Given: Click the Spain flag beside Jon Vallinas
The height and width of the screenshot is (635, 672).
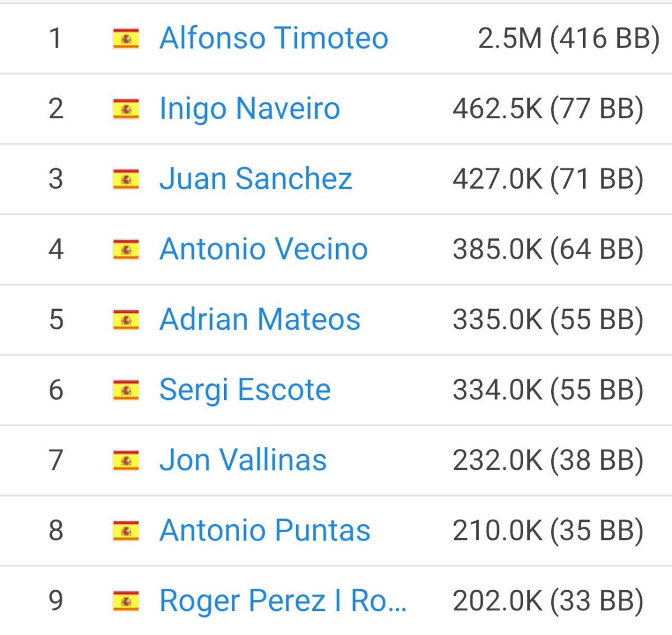Looking at the screenshot, I should pos(126,461).
